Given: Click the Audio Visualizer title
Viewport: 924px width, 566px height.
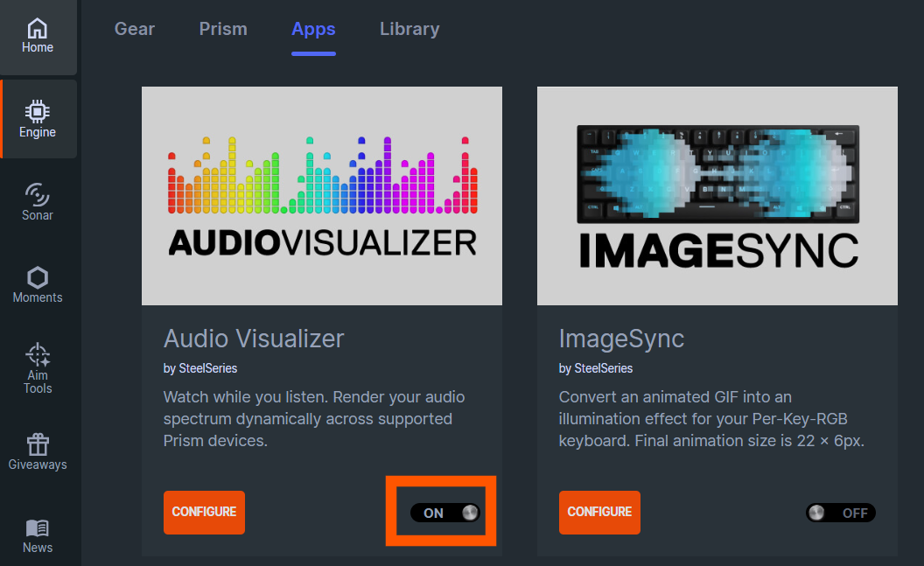Looking at the screenshot, I should point(254,339).
